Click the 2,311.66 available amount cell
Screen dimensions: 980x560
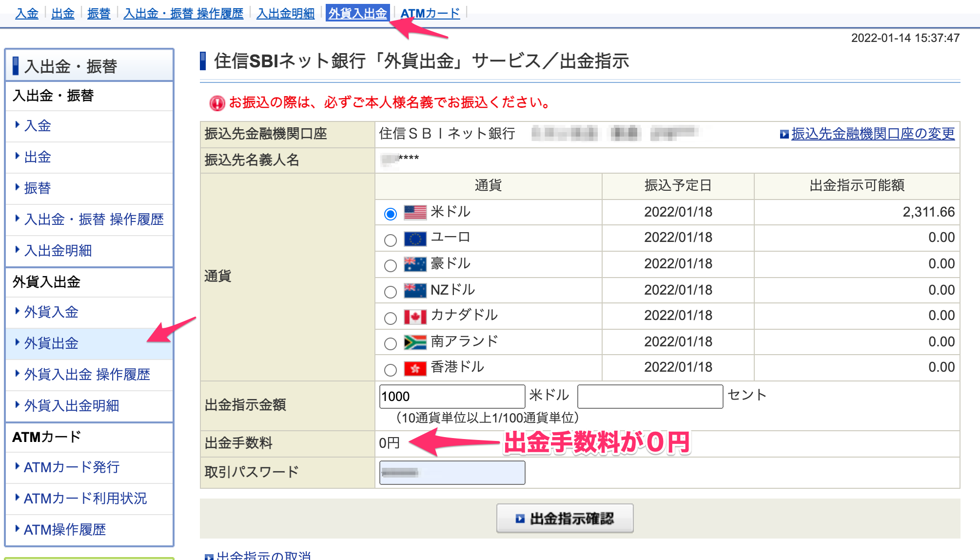pyautogui.click(x=857, y=212)
